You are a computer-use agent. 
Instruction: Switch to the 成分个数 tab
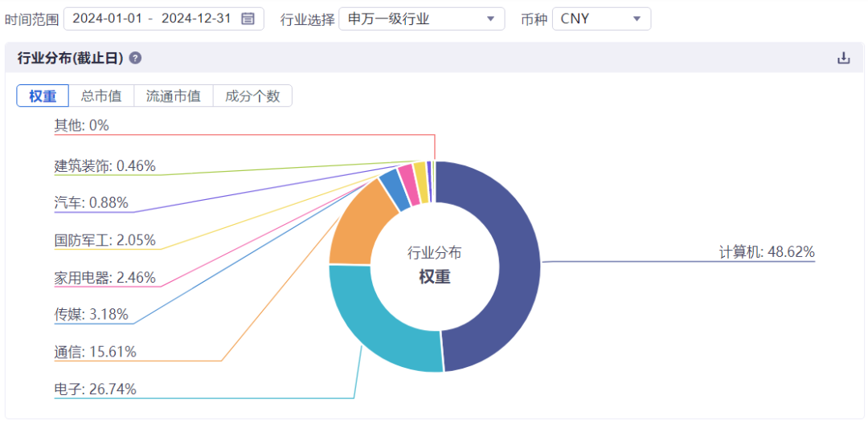(x=252, y=96)
